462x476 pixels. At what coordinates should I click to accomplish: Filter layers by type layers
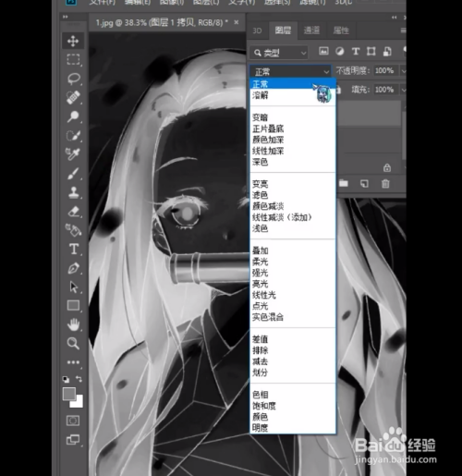tap(356, 52)
